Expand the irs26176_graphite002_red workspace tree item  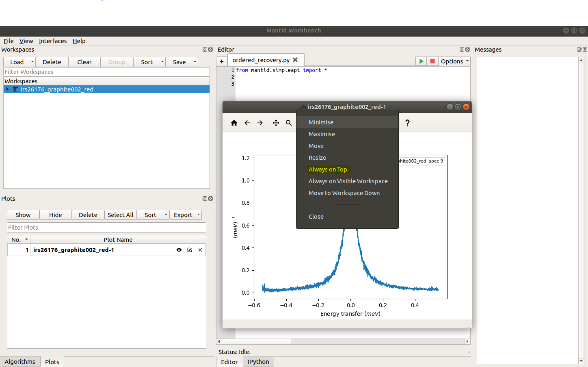(x=7, y=89)
